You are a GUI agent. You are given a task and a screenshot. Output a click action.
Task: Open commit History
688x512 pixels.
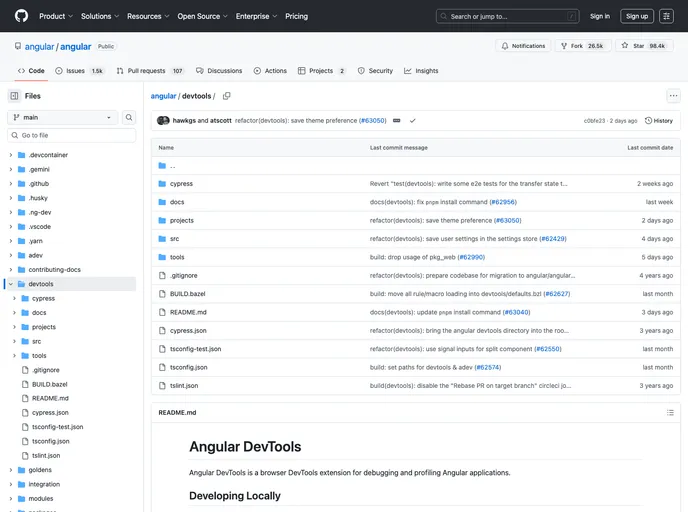tap(659, 120)
